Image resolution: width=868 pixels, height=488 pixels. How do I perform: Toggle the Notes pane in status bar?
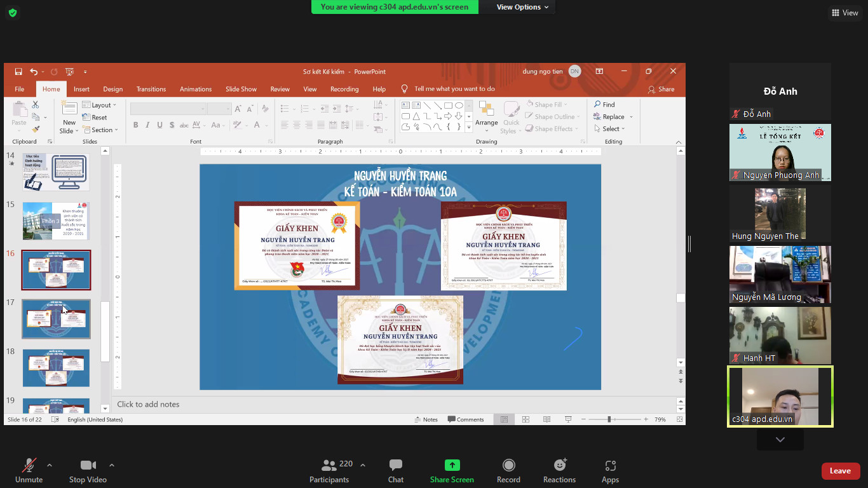coord(425,419)
